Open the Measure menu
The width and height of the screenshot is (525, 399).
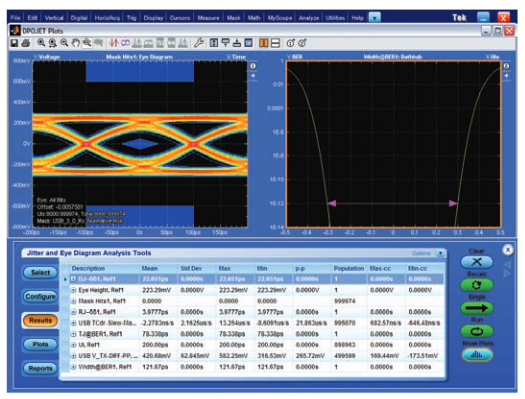click(208, 18)
